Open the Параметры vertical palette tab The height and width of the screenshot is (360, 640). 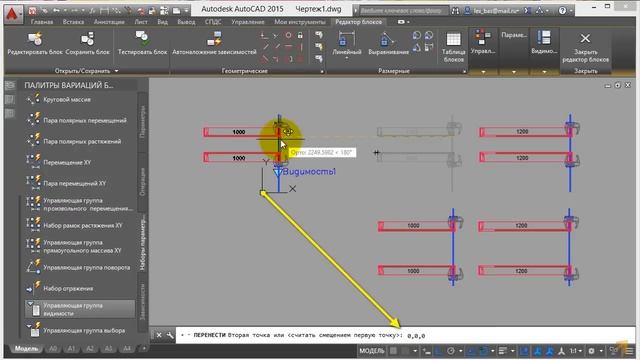[142, 122]
